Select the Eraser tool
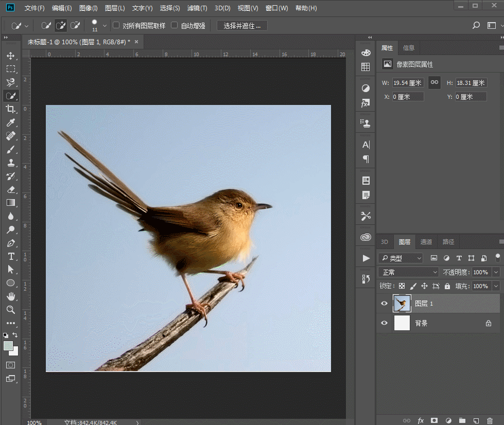Screen dimensions: 504x425 [x=11, y=189]
